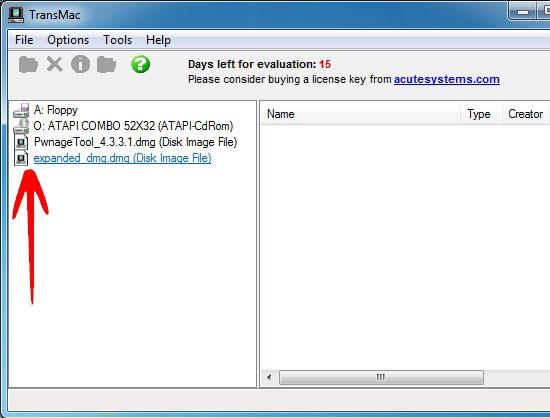Open the File menu

pyautogui.click(x=24, y=40)
